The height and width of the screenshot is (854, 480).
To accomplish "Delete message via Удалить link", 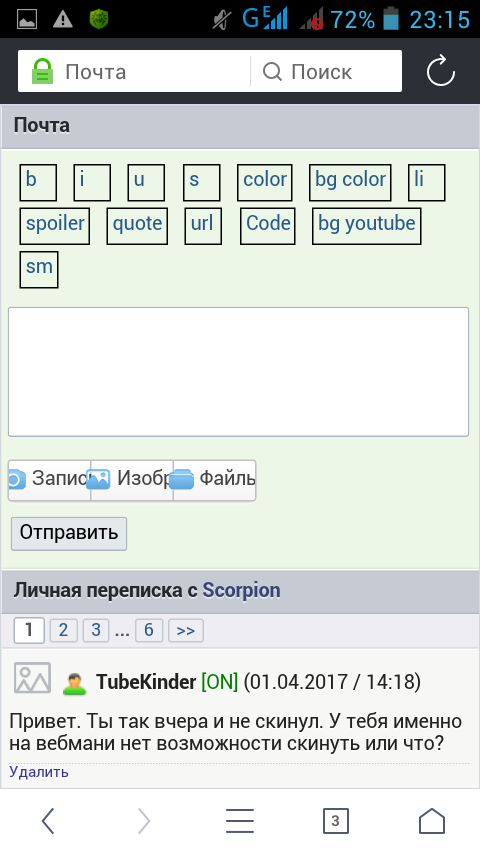I will pos(39,772).
